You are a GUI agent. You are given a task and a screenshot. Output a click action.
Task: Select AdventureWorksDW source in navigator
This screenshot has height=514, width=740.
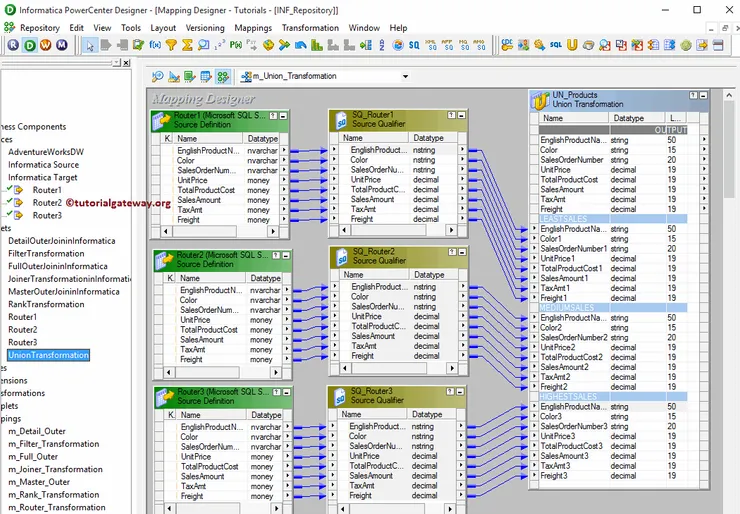[46, 152]
